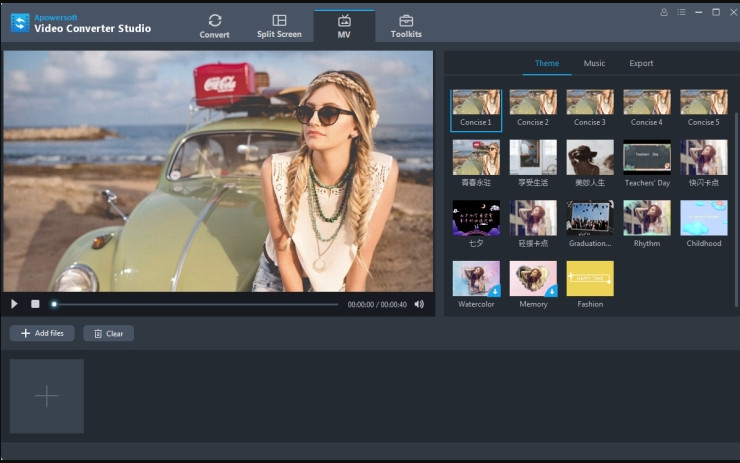
Task: Download the Watercolor theme via arrow badge
Action: click(494, 291)
